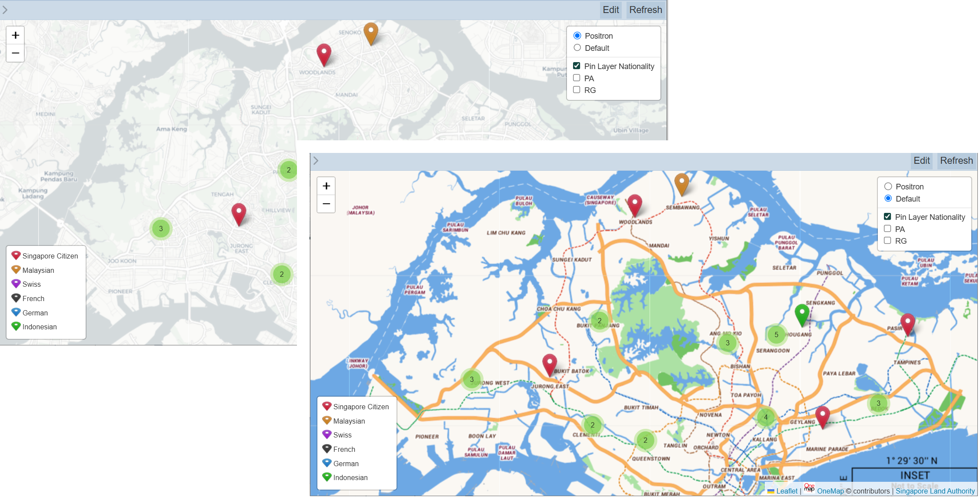Expand the lower panel chevron arrow
Screen dimensions: 980x497
tap(316, 161)
